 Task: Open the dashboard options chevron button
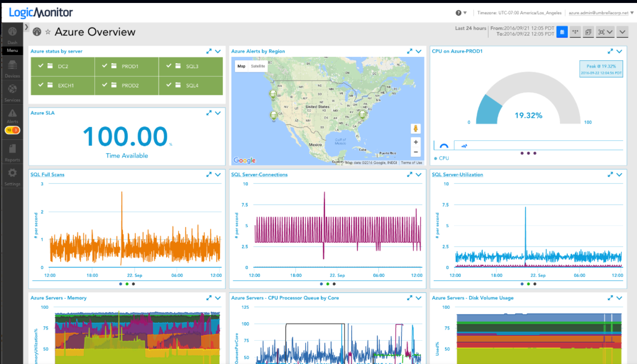[622, 32]
